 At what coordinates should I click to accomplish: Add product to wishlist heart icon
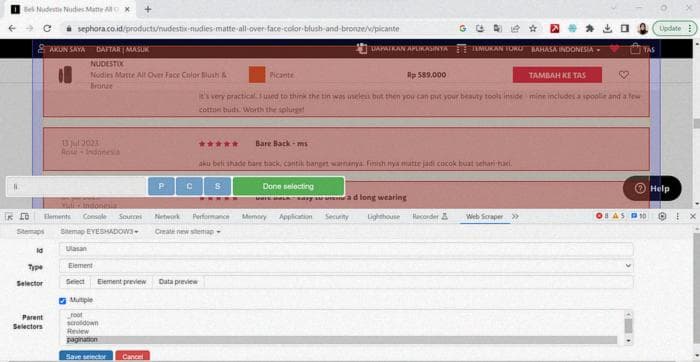tap(624, 75)
